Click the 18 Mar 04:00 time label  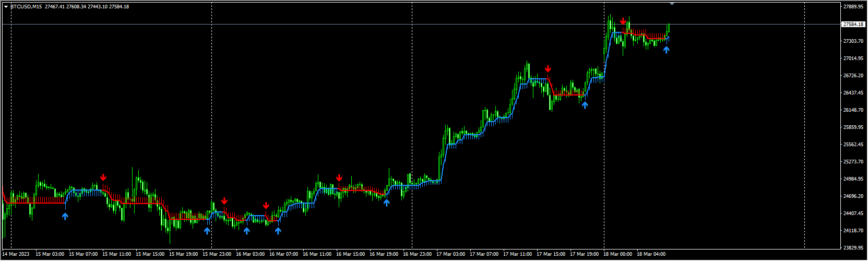pos(651,254)
